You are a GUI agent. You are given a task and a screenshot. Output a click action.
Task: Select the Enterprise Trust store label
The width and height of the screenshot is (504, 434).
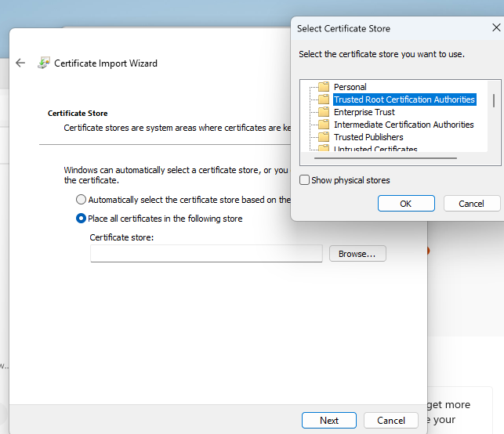[364, 112]
